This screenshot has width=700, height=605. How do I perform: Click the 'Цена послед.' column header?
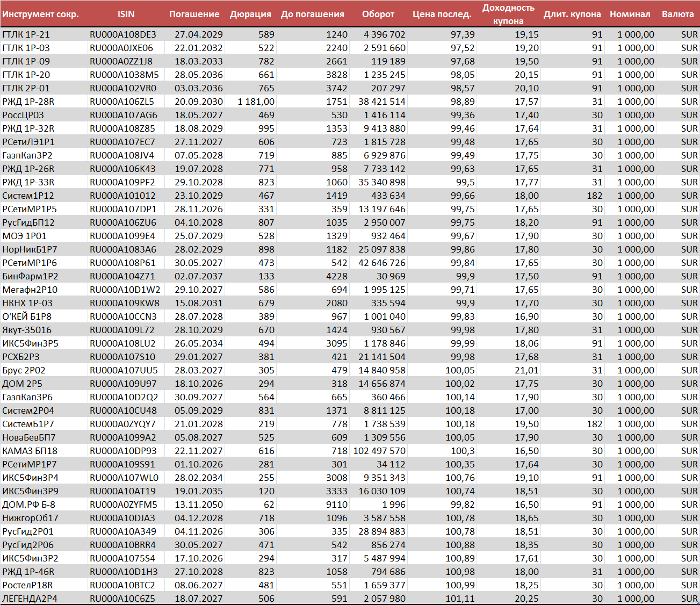pyautogui.click(x=442, y=14)
